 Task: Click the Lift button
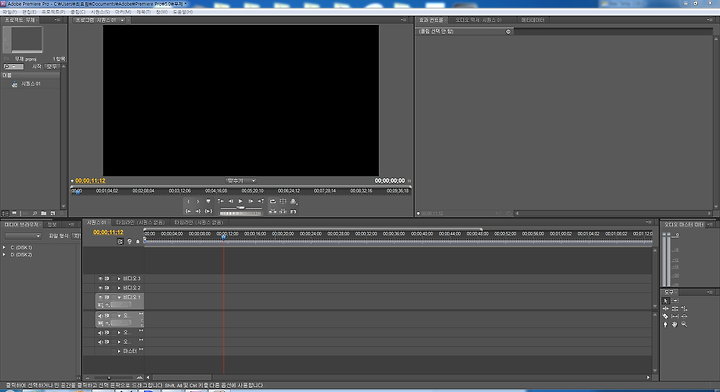273,211
